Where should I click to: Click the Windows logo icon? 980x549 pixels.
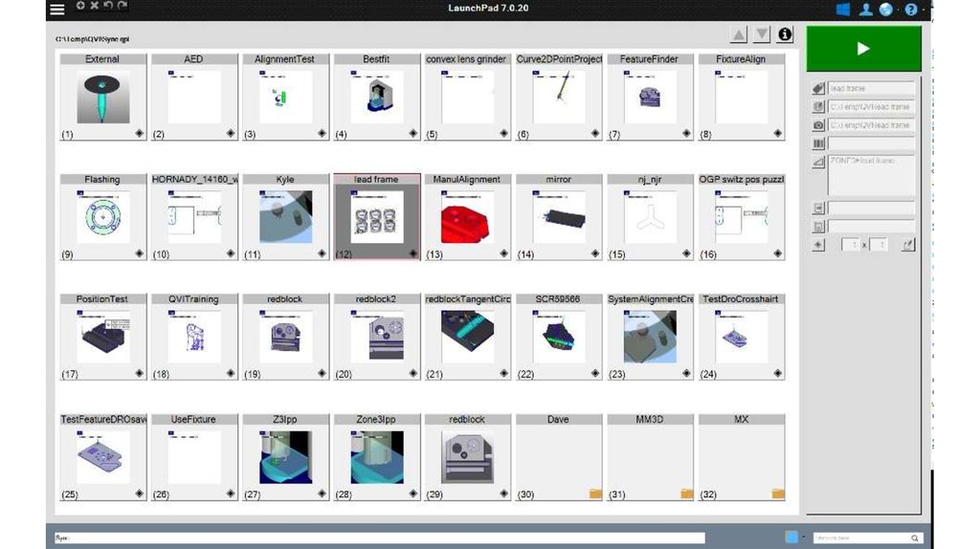coord(843,10)
